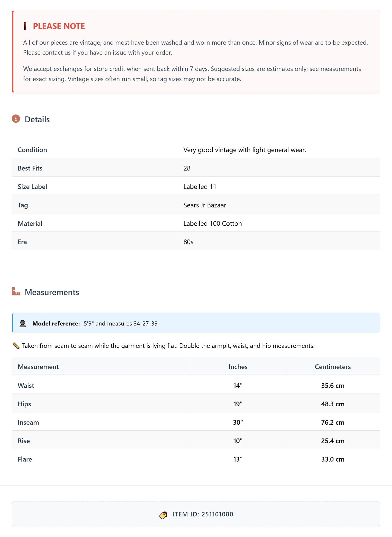Click the Model reference label text
Screen dimensions: 392x537
coord(56,324)
